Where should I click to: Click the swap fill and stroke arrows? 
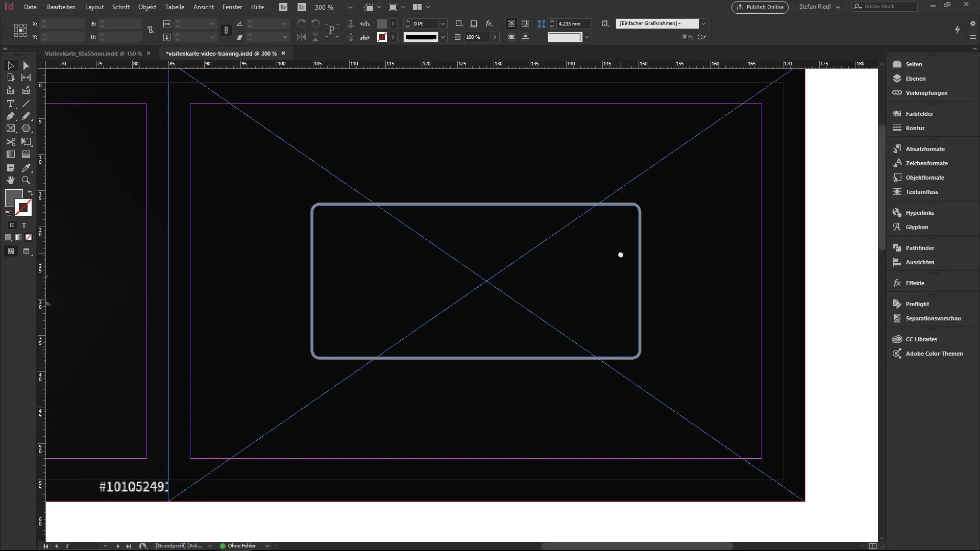click(x=30, y=193)
